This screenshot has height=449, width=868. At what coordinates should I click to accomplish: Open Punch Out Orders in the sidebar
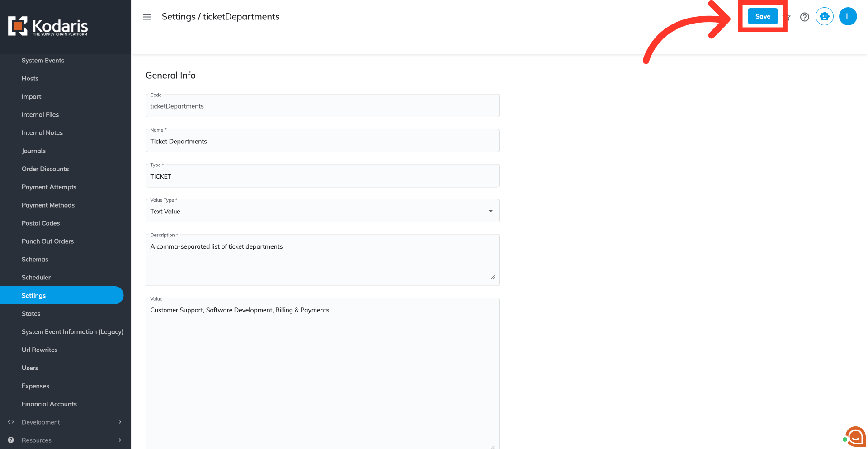(x=47, y=241)
